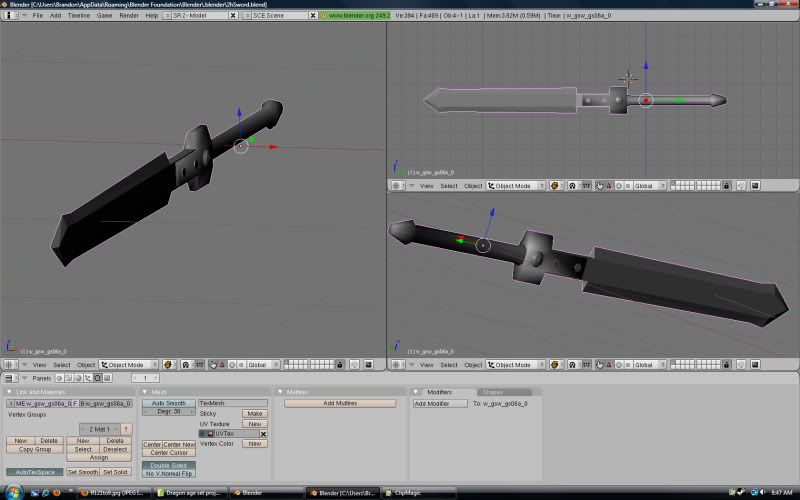Adjust the Degr: 30 slider field

point(169,411)
